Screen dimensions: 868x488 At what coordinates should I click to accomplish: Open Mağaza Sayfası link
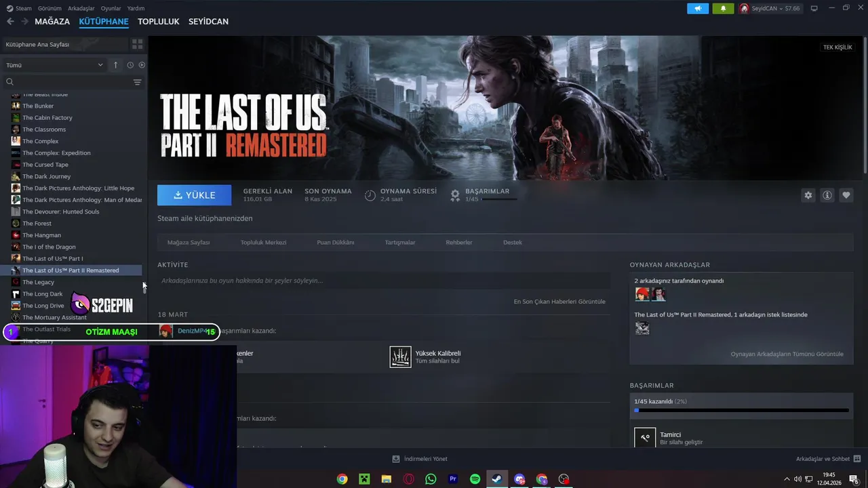tap(189, 242)
